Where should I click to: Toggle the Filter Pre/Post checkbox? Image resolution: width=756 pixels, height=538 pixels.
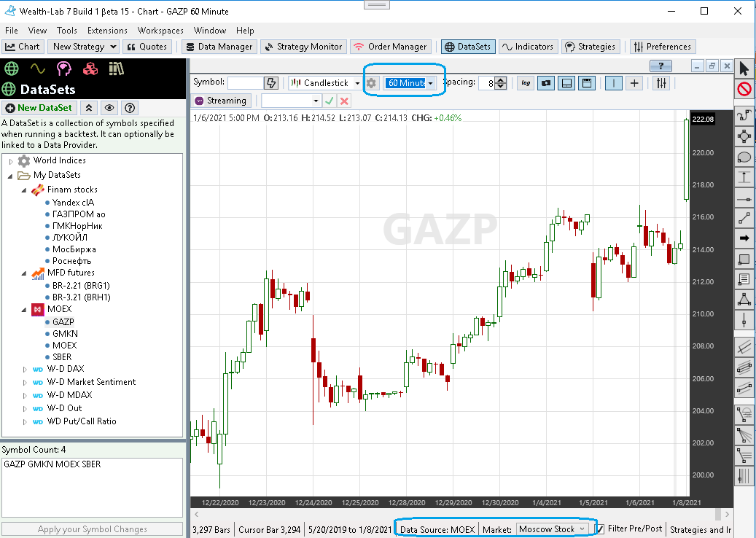(x=600, y=529)
